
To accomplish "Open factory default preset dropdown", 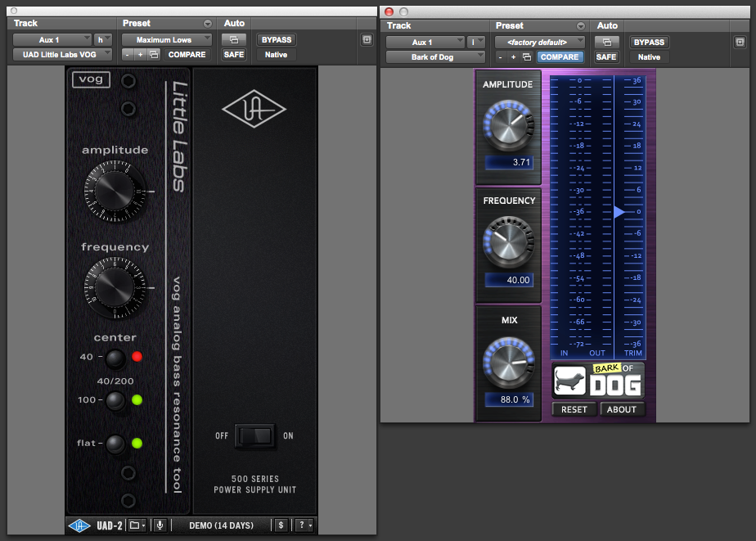I will click(540, 43).
